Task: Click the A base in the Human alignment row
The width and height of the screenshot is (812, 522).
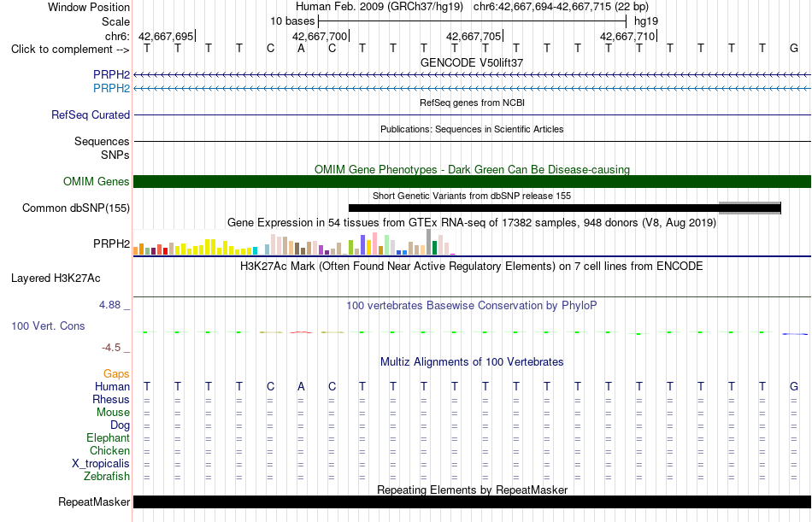Action: (x=301, y=386)
